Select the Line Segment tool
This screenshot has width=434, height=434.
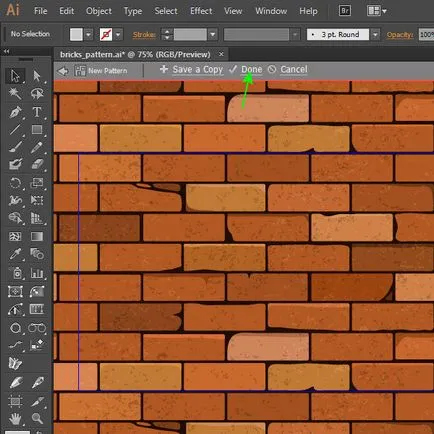pos(15,129)
